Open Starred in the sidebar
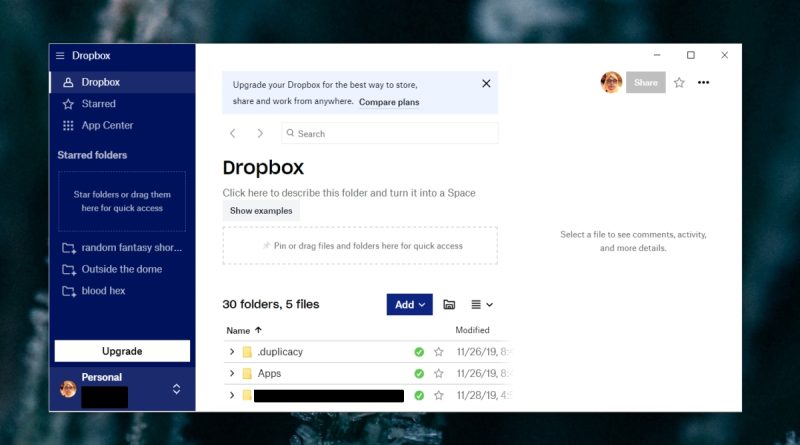800x445 pixels. [122, 104]
